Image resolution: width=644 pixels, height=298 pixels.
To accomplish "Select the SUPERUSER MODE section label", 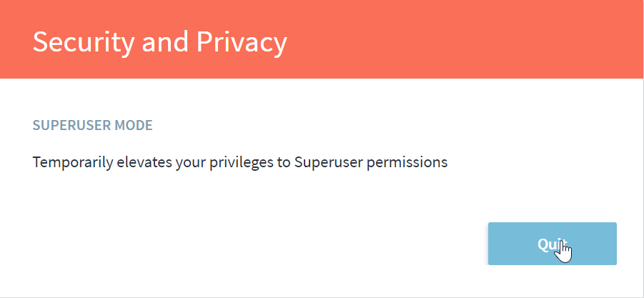I will click(x=92, y=126).
